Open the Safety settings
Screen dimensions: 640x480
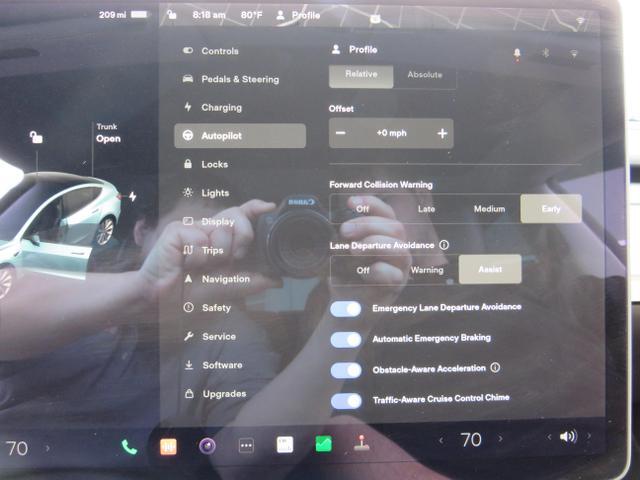click(207, 308)
